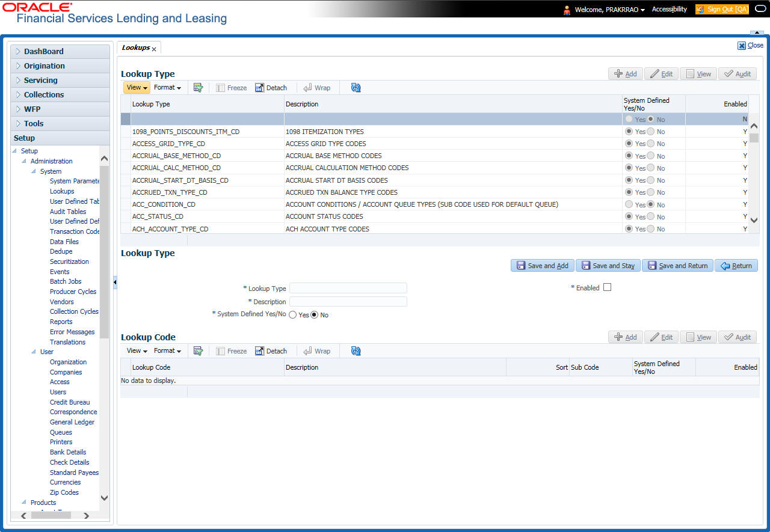Viewport: 770px width, 532px height.
Task: Open the Accessibility link
Action: pyautogui.click(x=669, y=10)
